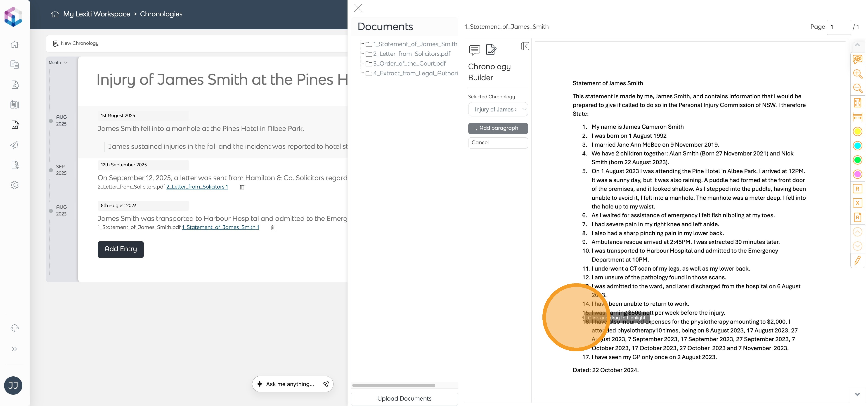The image size is (868, 406).
Task: Select the yellow highlight color
Action: (x=857, y=131)
